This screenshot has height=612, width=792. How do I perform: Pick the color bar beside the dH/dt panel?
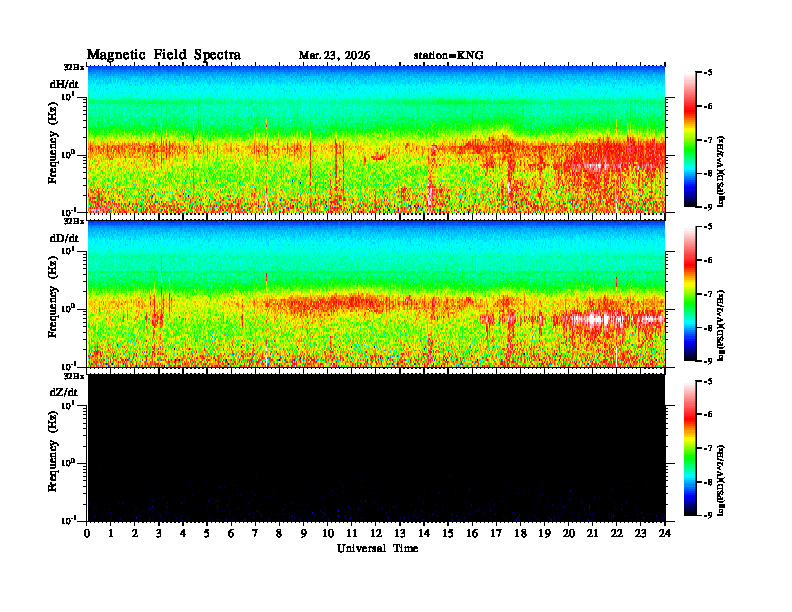click(689, 140)
